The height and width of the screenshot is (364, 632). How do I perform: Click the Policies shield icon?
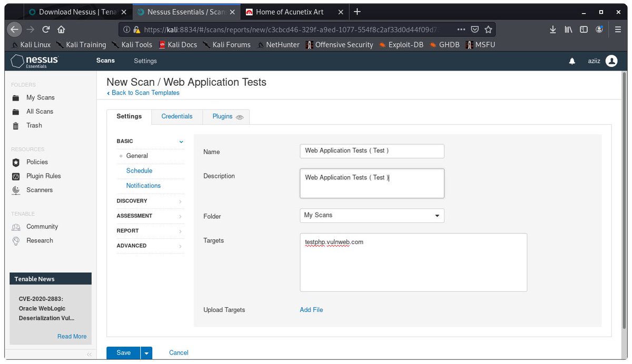16,162
